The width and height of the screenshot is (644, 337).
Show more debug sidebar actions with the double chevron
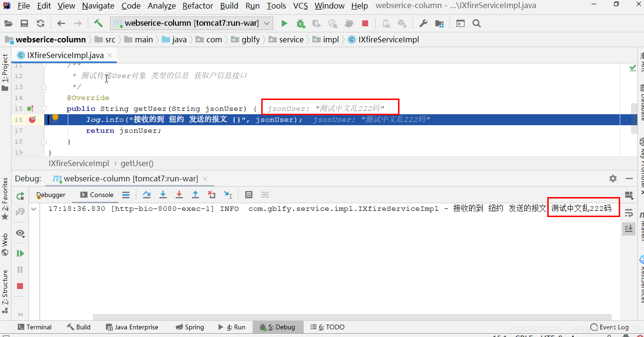click(20, 314)
